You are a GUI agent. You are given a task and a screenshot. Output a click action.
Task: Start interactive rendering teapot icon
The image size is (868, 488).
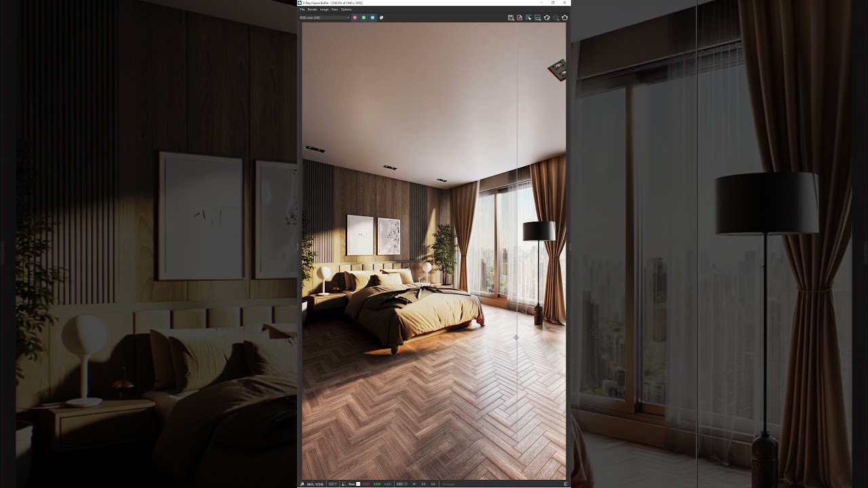(x=547, y=18)
